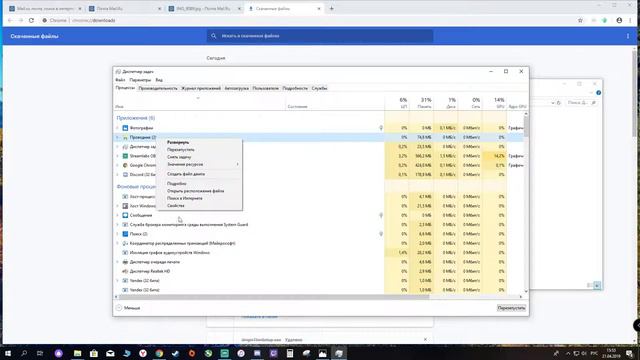Open Yandex Browser from the taskbar
Screen dimensions: 640x360
(x=143, y=353)
